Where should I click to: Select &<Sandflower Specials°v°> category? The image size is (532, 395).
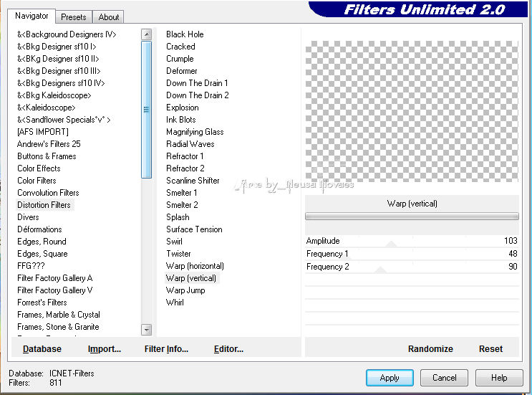pyautogui.click(x=64, y=120)
